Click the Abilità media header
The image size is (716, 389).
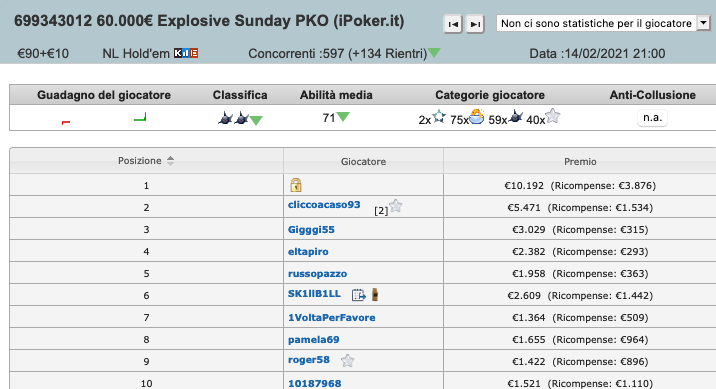pyautogui.click(x=336, y=95)
